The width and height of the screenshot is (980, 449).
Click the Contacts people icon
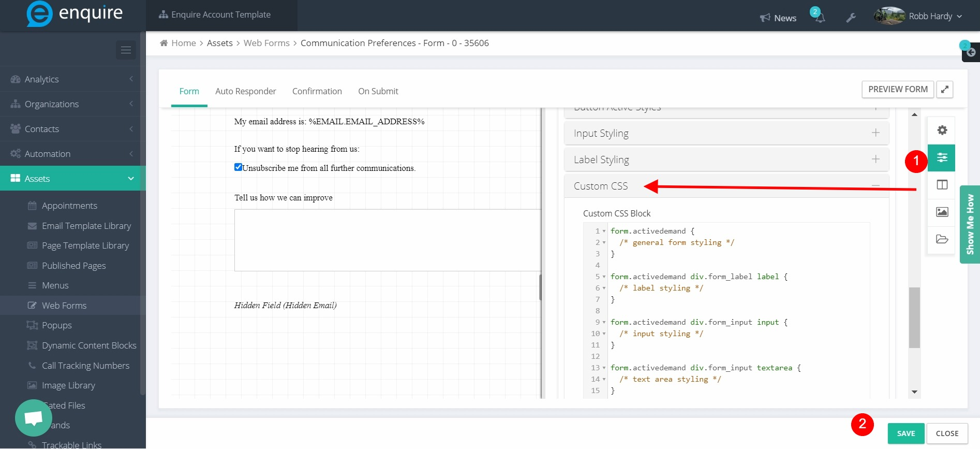(x=16, y=128)
